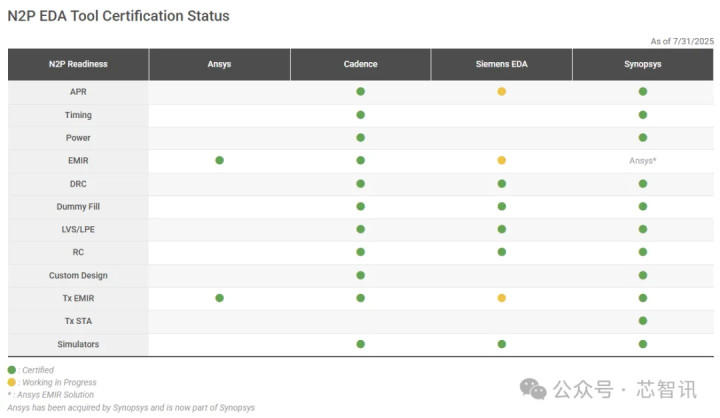Screen dimensions: 720x418
Task: Click the Siemens EDA column header
Action: pyautogui.click(x=501, y=64)
